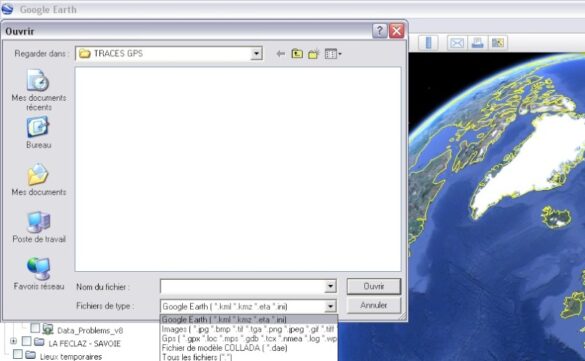The height and width of the screenshot is (361, 585).
Task: Click the Google Earth logo in title bar
Action: click(7, 9)
